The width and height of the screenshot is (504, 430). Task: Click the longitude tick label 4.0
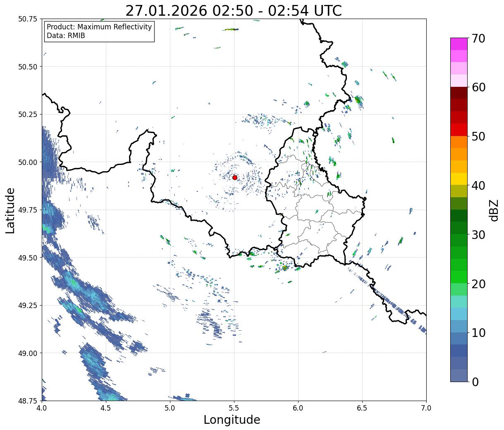pos(42,408)
